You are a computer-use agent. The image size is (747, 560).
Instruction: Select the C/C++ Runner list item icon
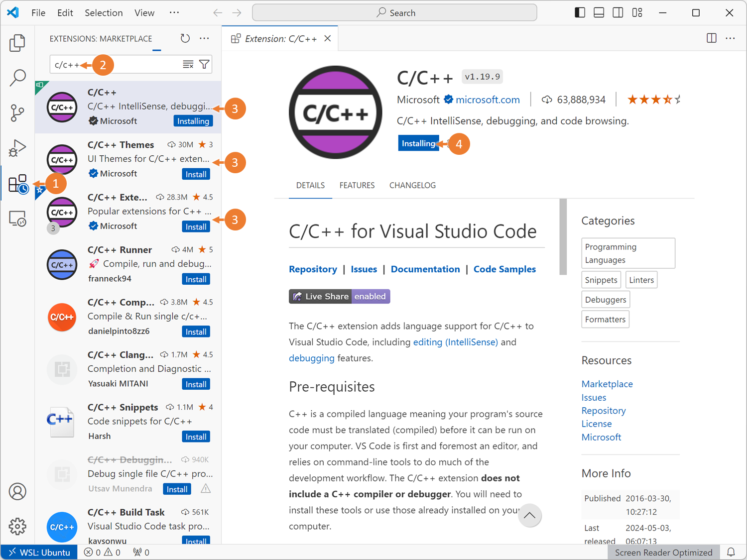coord(62,265)
